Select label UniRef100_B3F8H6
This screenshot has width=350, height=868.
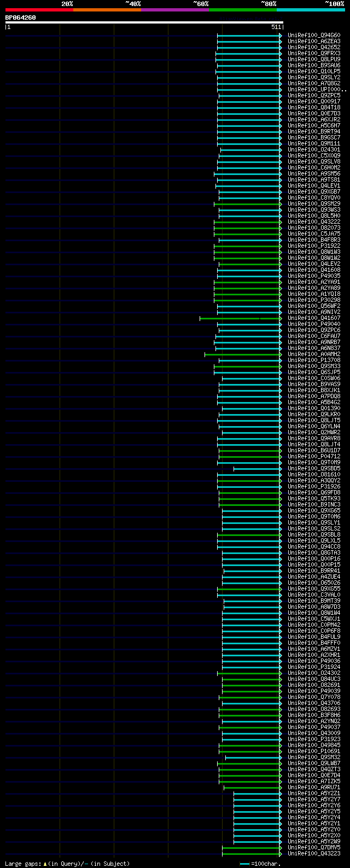tap(314, 715)
